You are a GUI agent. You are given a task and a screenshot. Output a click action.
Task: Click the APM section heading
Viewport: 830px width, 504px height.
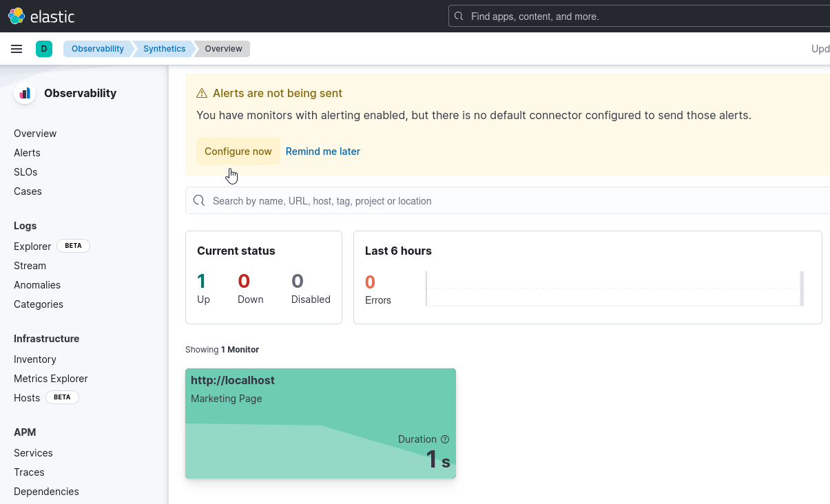(x=25, y=432)
